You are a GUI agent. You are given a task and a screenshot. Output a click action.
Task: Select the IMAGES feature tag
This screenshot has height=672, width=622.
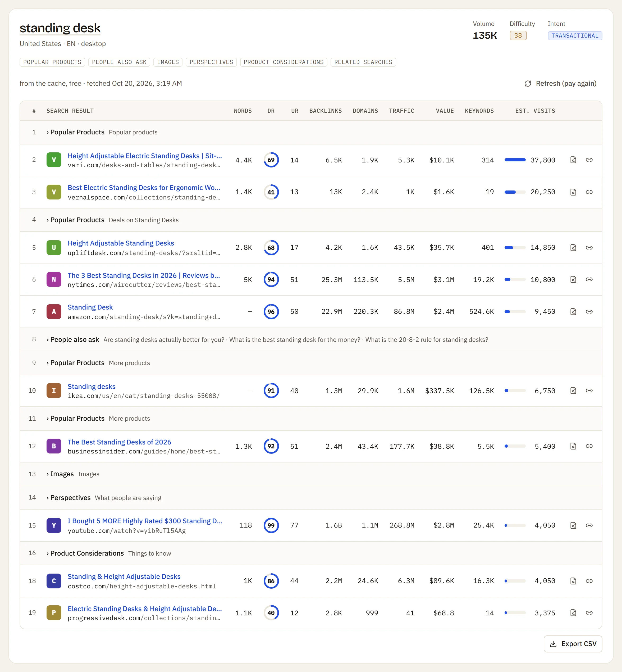tap(168, 62)
